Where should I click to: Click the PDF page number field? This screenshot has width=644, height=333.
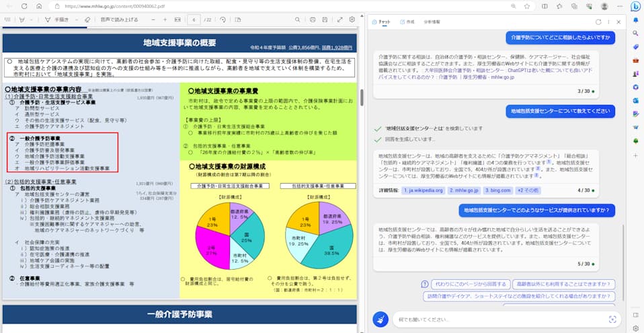194,20
